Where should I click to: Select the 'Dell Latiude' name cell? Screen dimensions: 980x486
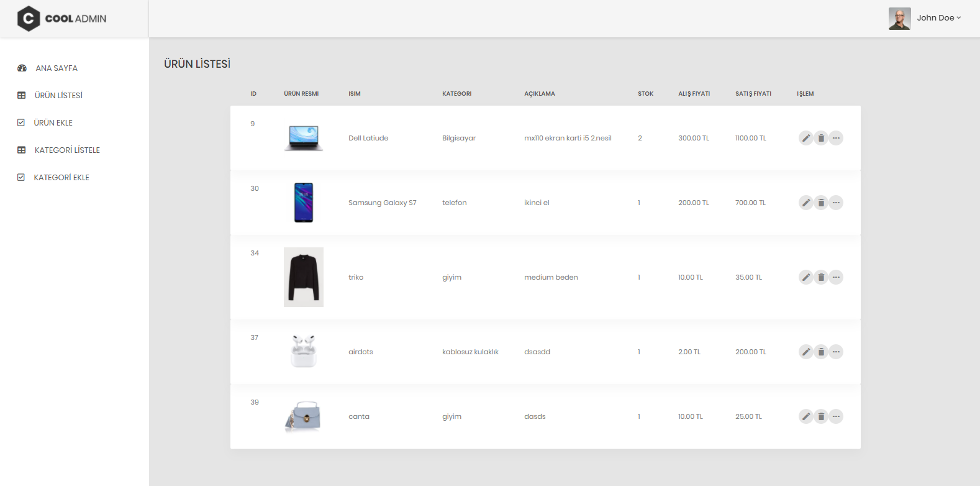point(368,138)
